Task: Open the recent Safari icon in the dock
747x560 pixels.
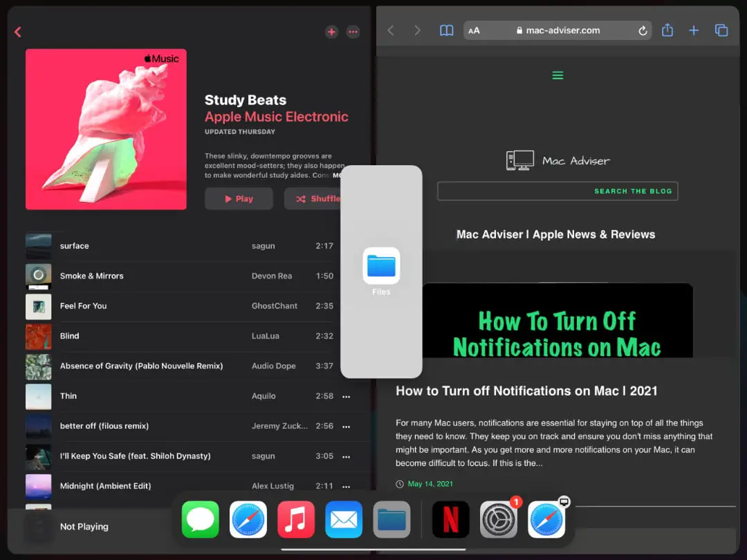Action: 546,519
